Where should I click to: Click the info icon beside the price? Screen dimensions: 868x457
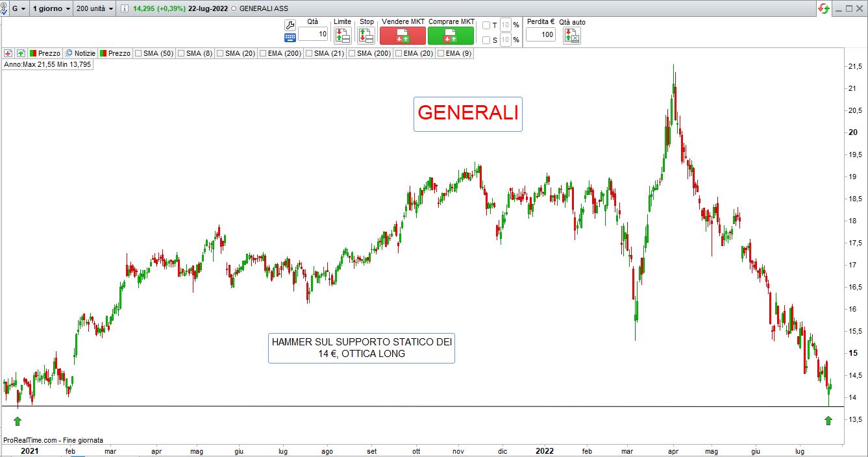(125, 8)
